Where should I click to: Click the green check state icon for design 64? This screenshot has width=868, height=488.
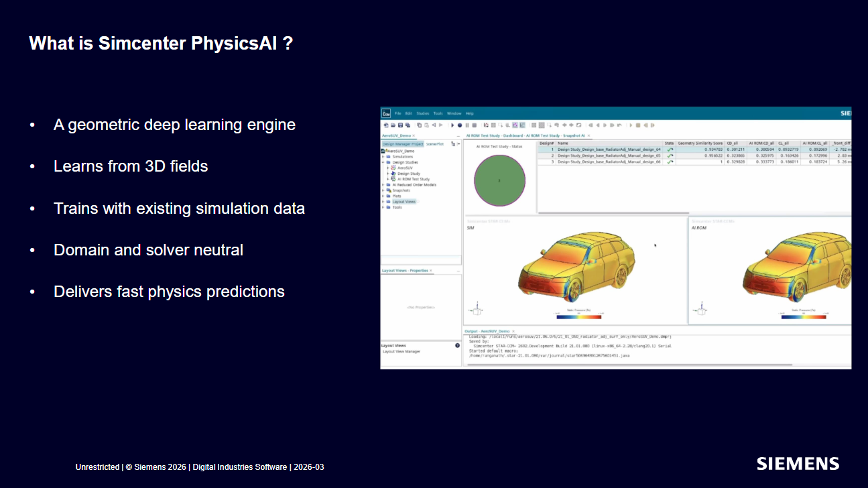[670, 149]
